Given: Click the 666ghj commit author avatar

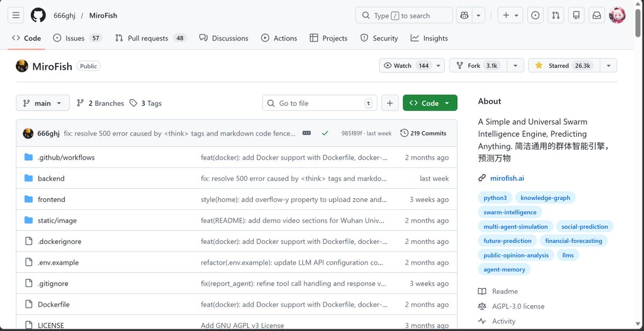Looking at the screenshot, I should [28, 133].
